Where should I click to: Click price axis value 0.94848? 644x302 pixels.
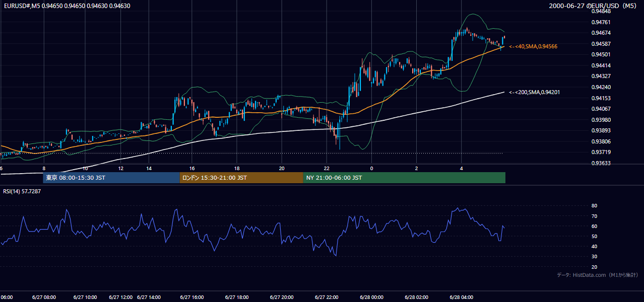(x=601, y=11)
